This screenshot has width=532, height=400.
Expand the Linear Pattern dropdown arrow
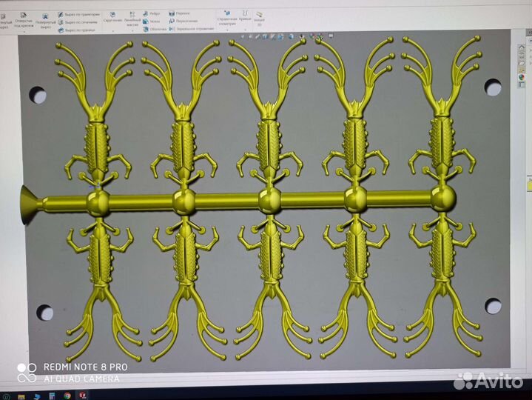coord(132,31)
